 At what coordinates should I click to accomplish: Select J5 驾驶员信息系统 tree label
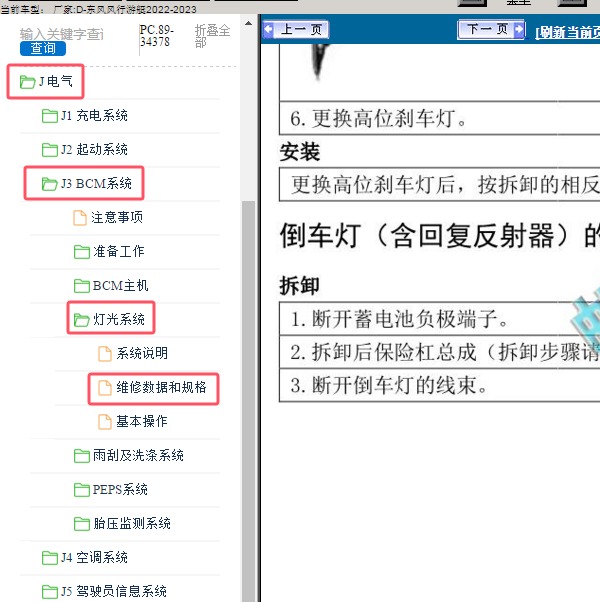[x=114, y=591]
